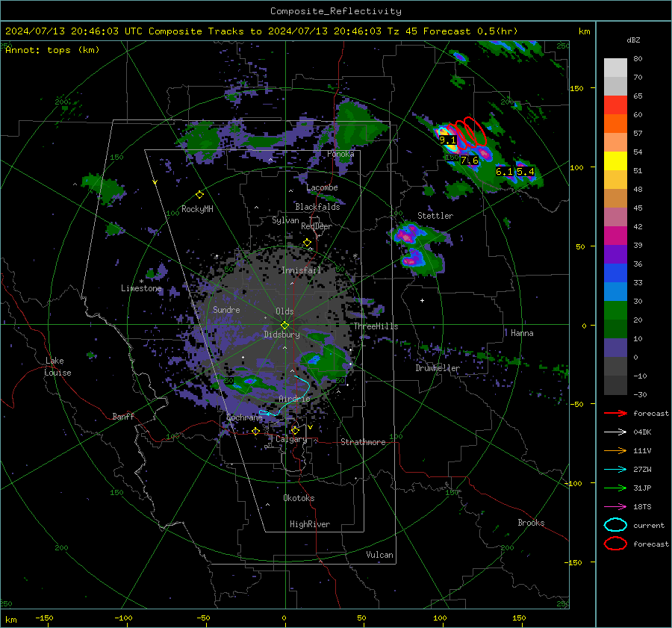672x628 pixels.
Task: Select the bright yellow 51-54 dBZ swatch
Action: click(x=615, y=161)
